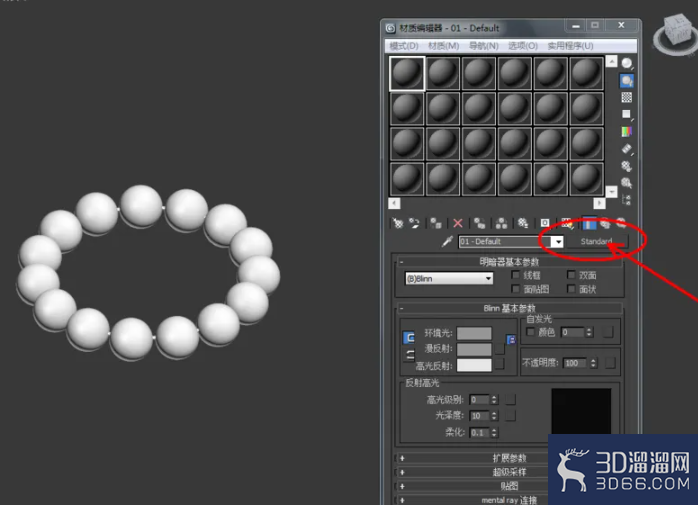698x505 pixels.
Task: Click the Put to Library icon
Action: click(x=523, y=223)
